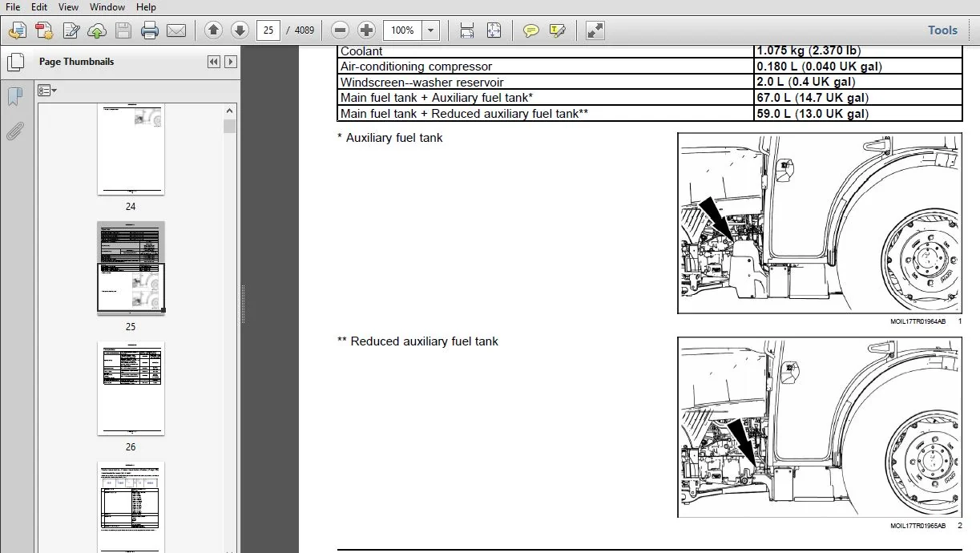Go to previous page with up arrow
Viewport: 980px width, 553px height.
click(x=213, y=30)
